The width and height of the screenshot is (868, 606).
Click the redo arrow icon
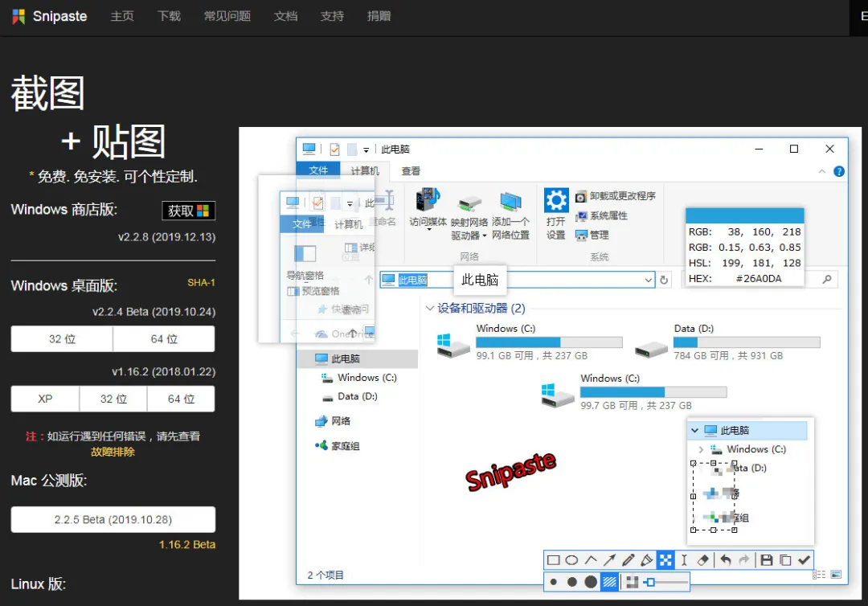pyautogui.click(x=744, y=560)
